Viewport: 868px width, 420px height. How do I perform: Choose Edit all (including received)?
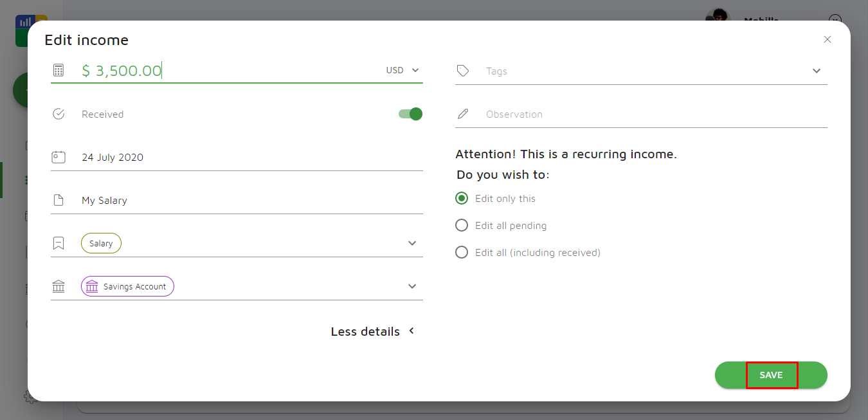click(x=462, y=252)
